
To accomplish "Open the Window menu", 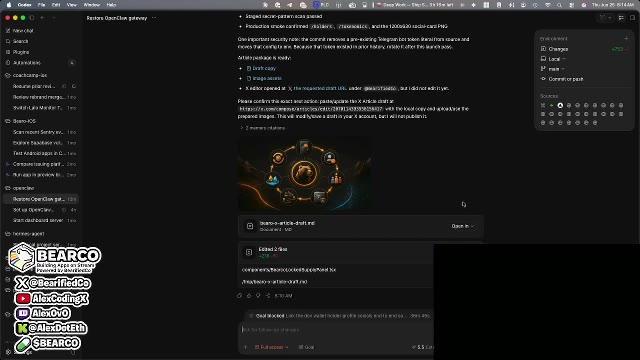I will pyautogui.click(x=91, y=5).
